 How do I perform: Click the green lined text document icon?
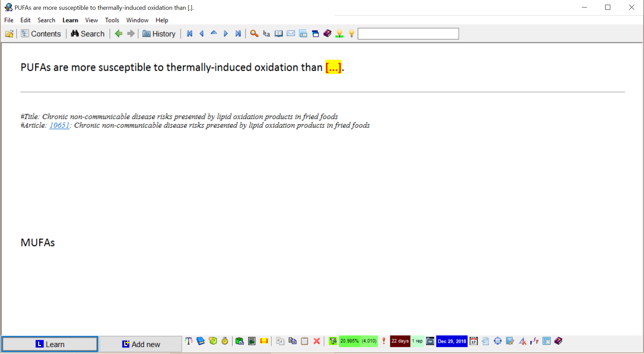tap(252, 341)
